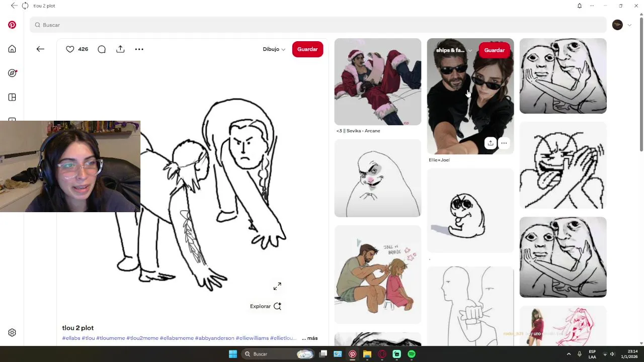Expand the Dibujo board dropdown

tap(274, 49)
